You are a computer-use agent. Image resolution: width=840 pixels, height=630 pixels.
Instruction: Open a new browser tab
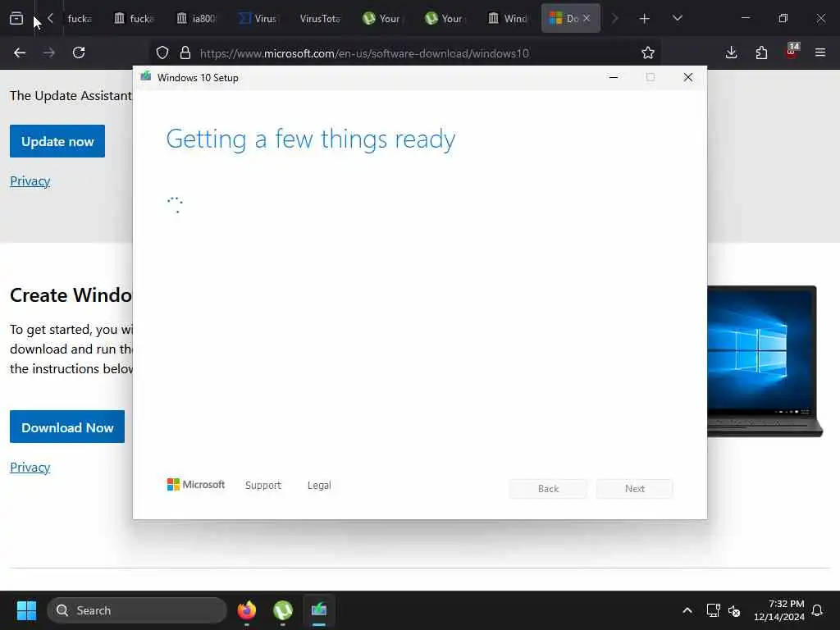tap(645, 19)
